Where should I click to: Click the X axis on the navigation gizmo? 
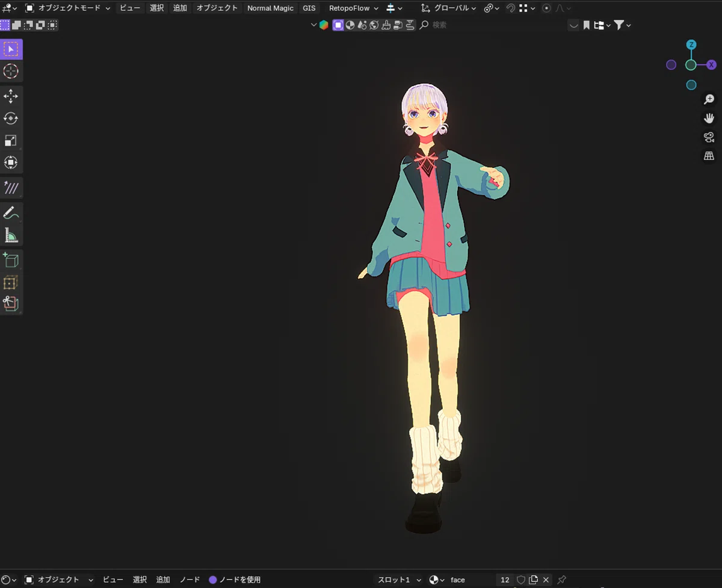coord(711,65)
